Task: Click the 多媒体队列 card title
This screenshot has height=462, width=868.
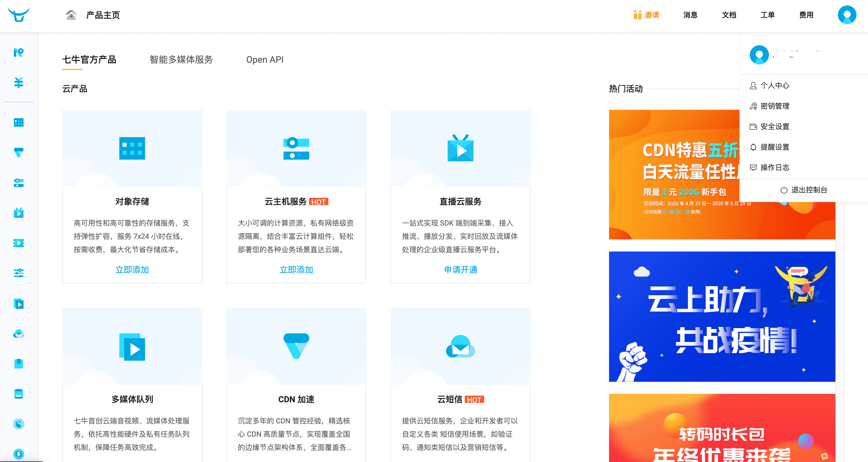Action: point(132,399)
